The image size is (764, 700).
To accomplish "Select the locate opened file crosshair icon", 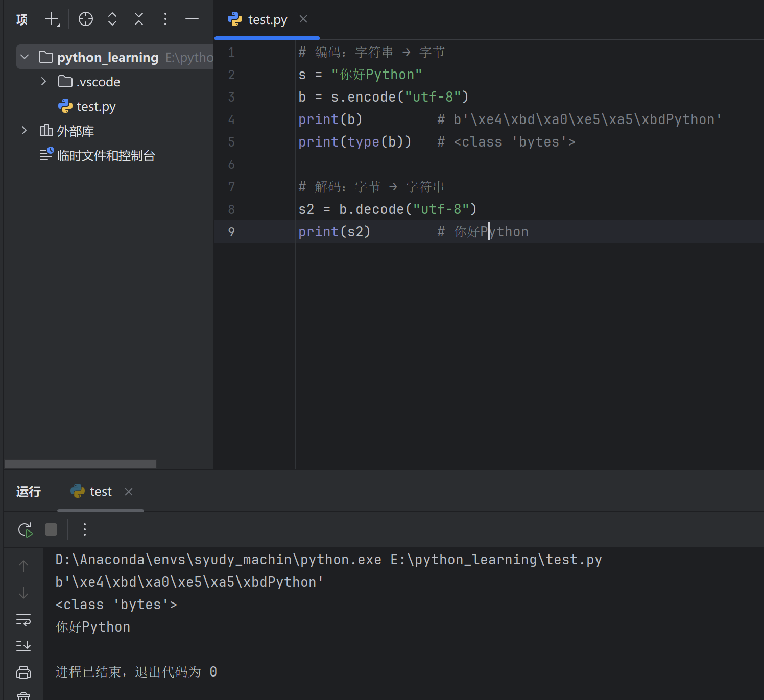I will 86,19.
